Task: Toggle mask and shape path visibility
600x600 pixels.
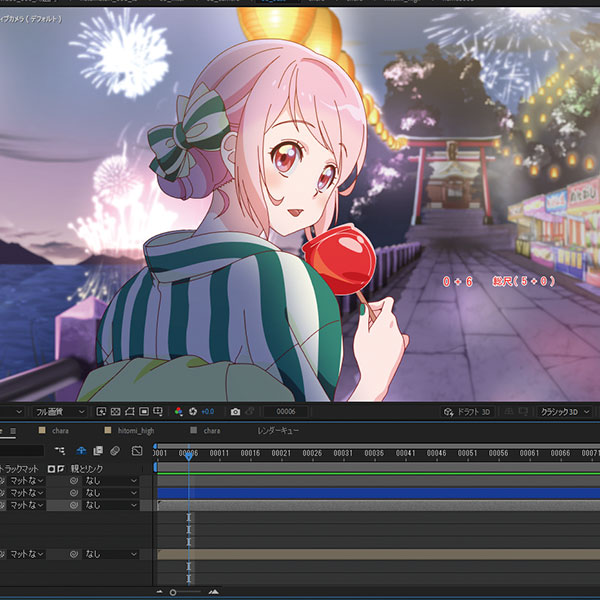Action: 130,411
